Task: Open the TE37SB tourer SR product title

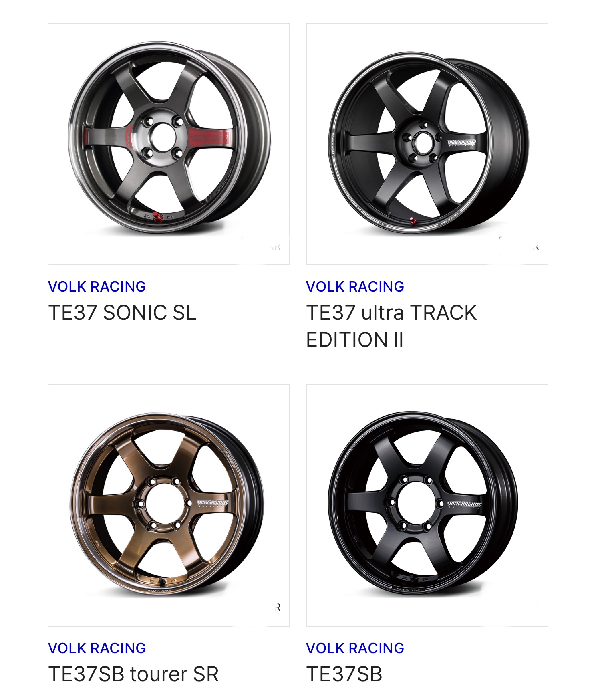Action: coord(133,674)
